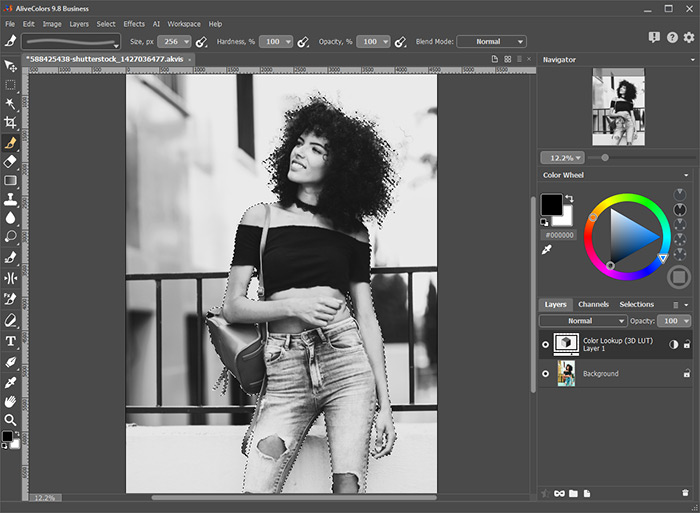Select the Eraser tool
This screenshot has width=700, height=513.
tap(10, 161)
